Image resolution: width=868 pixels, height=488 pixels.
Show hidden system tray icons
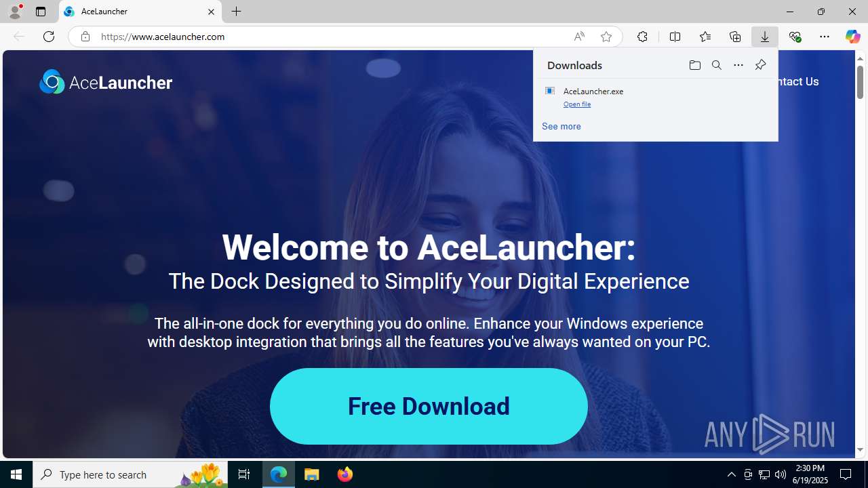tap(731, 474)
